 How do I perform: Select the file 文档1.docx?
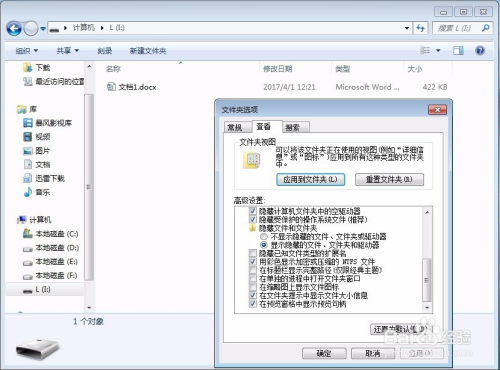(x=132, y=87)
